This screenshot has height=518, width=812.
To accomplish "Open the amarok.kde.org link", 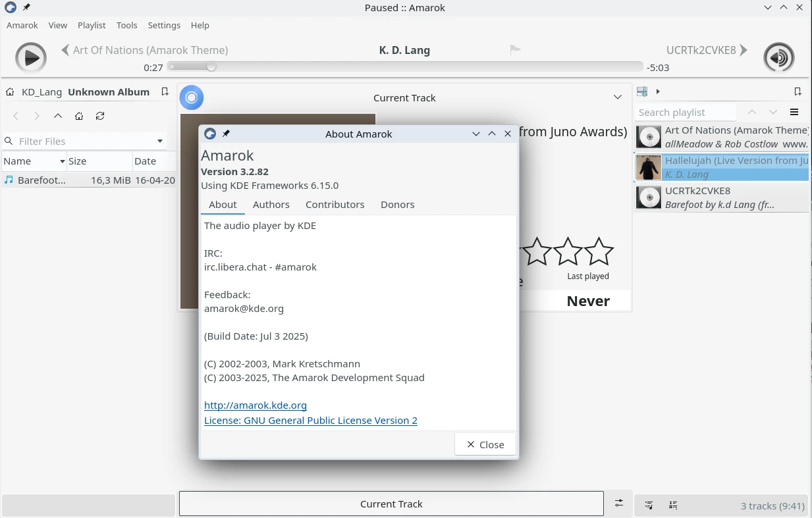I will (x=256, y=405).
